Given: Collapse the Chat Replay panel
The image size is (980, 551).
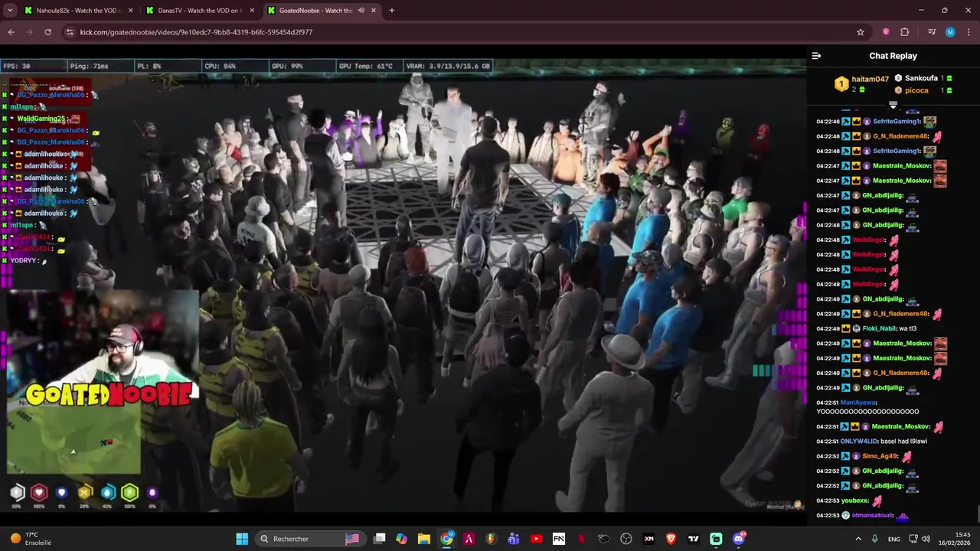Looking at the screenshot, I should 816,56.
